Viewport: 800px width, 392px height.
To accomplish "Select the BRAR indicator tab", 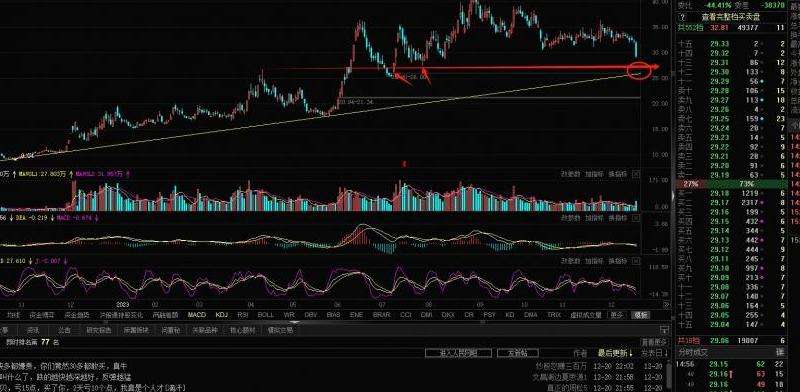I will [381, 315].
